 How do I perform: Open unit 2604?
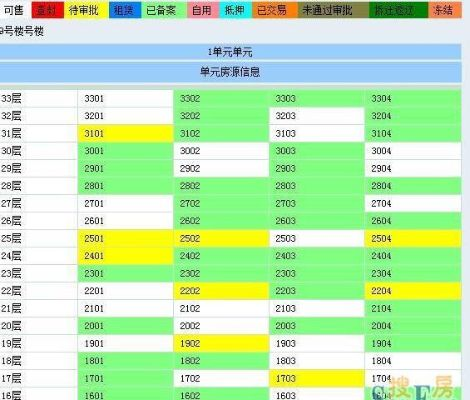click(413, 221)
